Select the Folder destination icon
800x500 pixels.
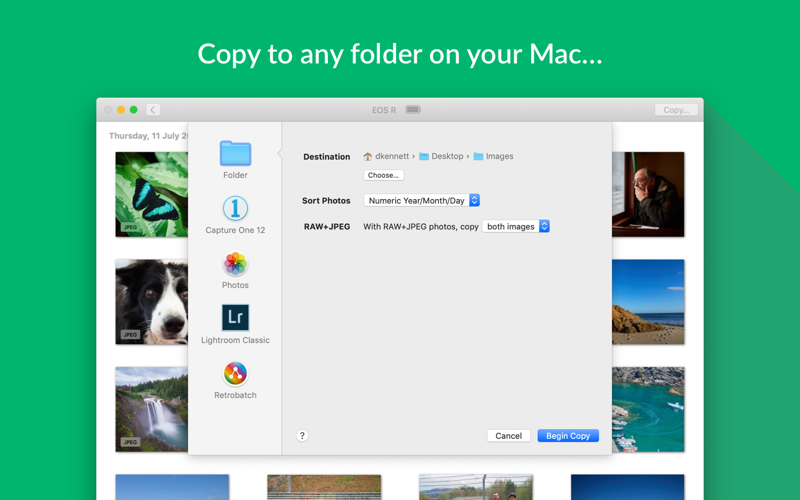[x=235, y=154]
